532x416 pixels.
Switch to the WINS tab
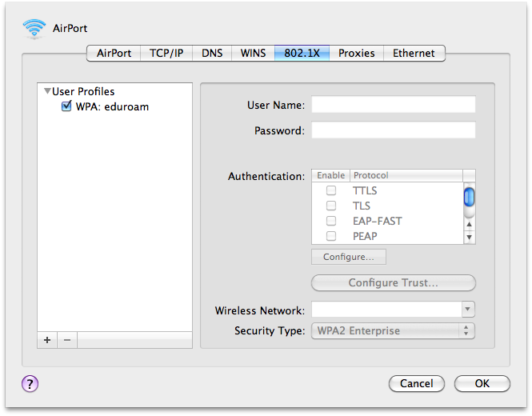253,54
